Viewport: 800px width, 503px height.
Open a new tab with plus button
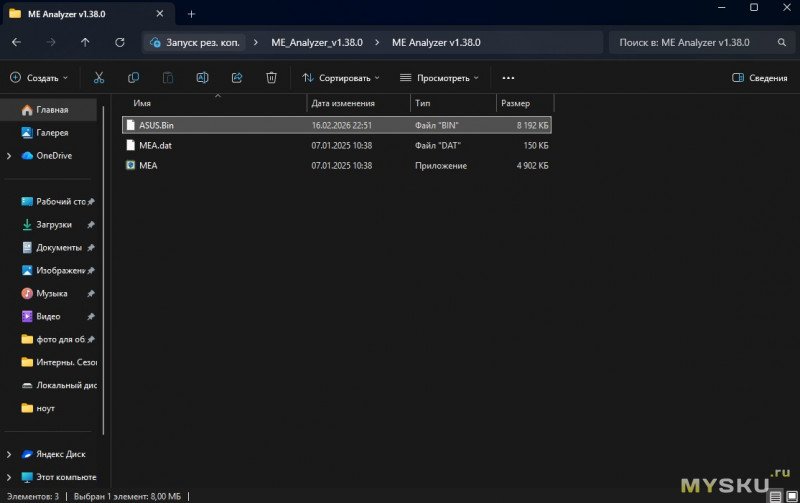point(191,14)
